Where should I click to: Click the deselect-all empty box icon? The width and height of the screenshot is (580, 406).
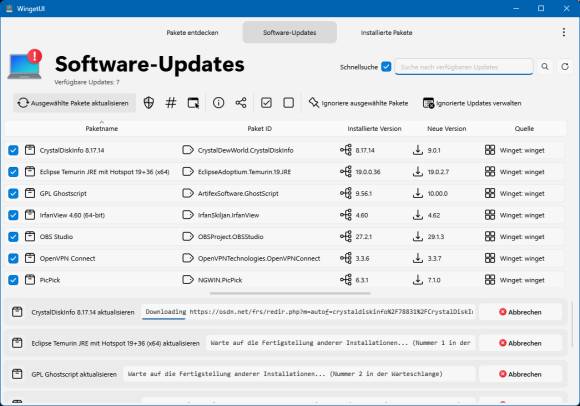click(x=289, y=103)
